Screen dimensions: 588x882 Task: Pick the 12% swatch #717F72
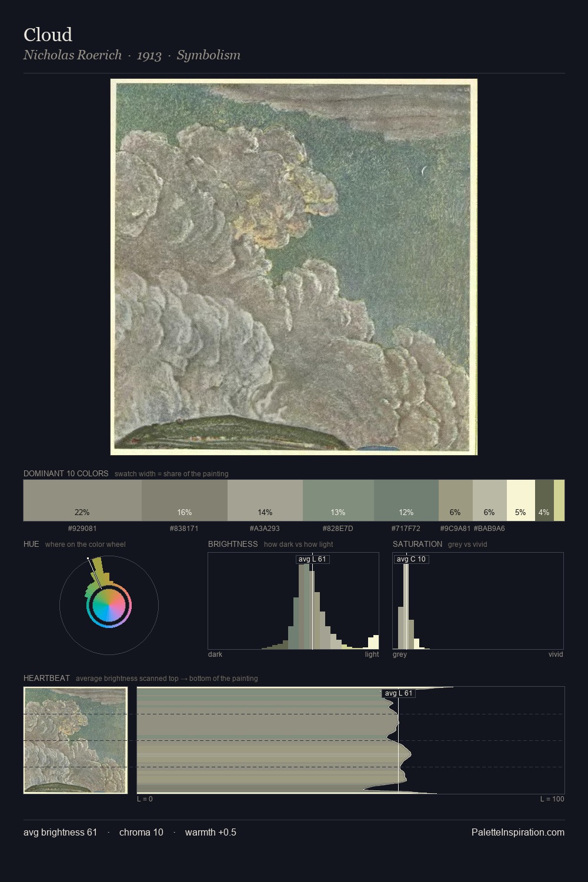tap(406, 500)
